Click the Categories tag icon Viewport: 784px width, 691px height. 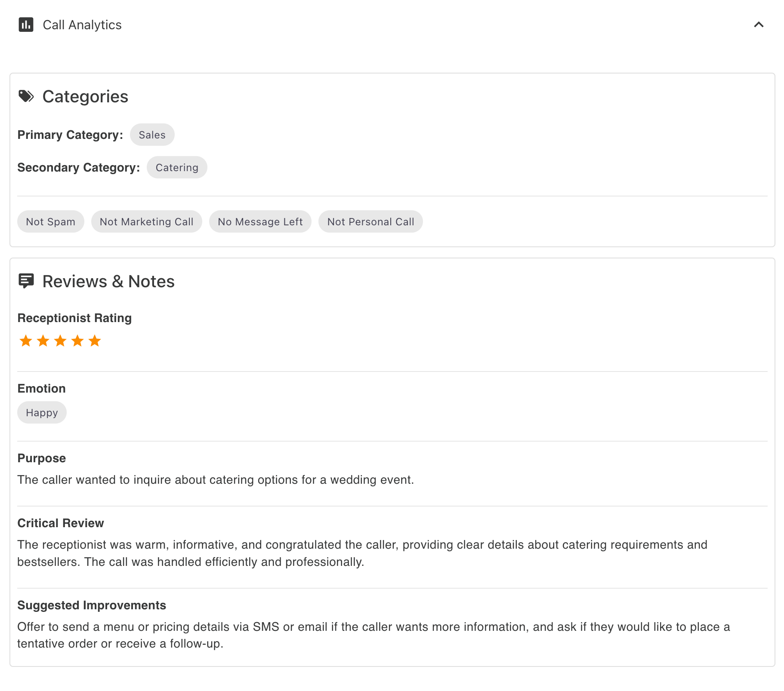click(x=26, y=96)
